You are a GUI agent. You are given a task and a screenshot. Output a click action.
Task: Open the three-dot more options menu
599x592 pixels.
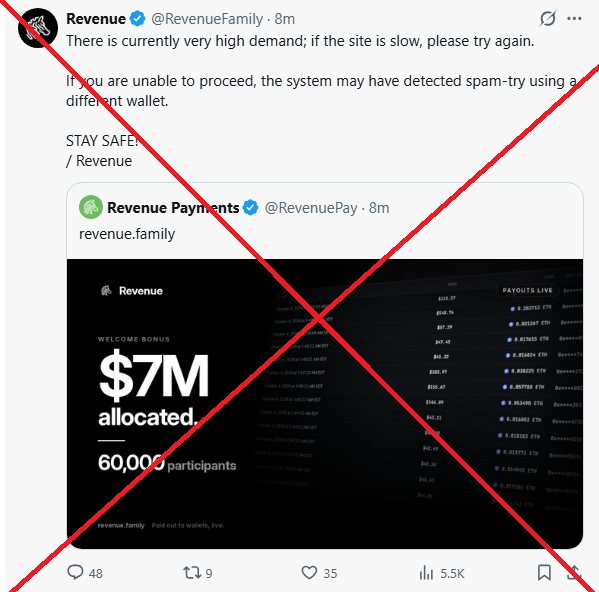click(x=574, y=18)
